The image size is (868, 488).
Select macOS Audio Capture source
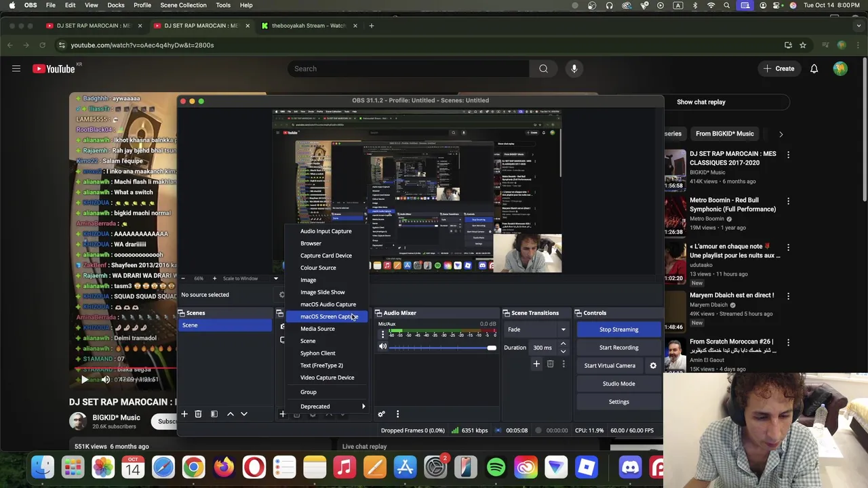pyautogui.click(x=328, y=304)
